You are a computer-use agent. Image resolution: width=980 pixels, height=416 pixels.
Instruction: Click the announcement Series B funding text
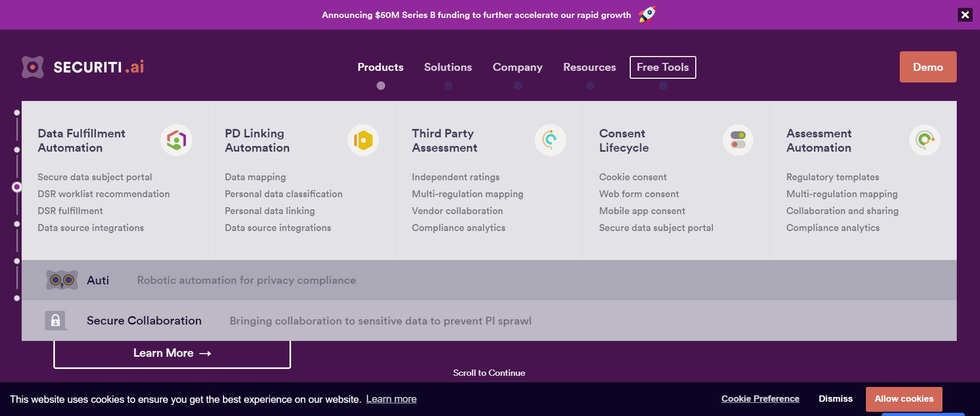477,15
